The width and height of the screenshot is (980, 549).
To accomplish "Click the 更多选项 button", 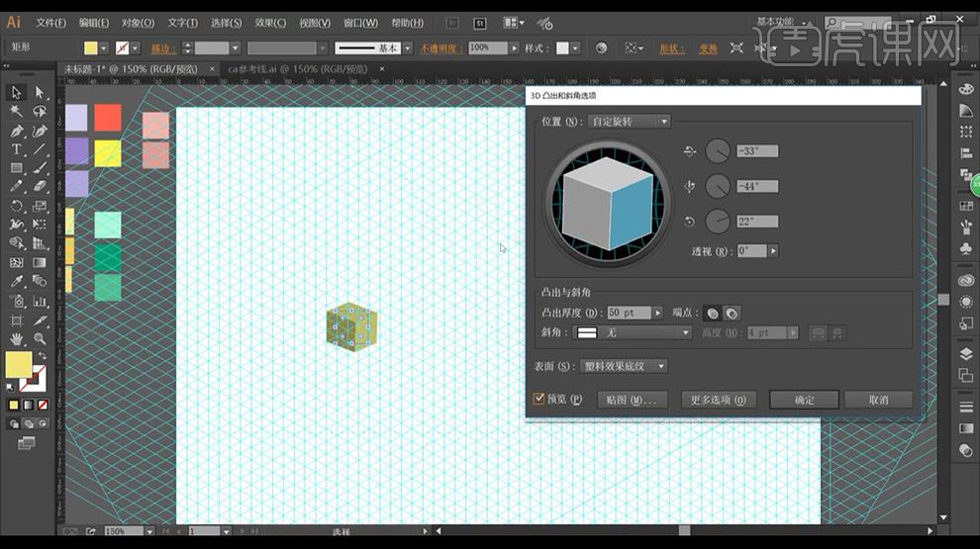I will click(718, 400).
